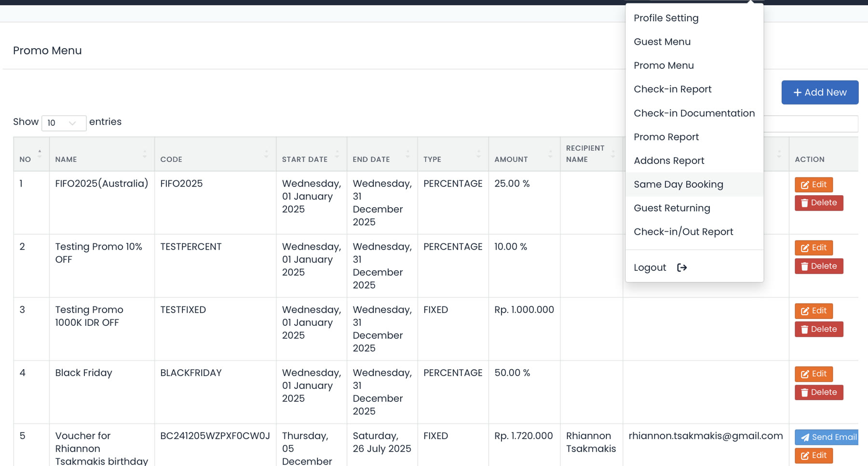Sort by CODE column sort arrows

click(266, 154)
